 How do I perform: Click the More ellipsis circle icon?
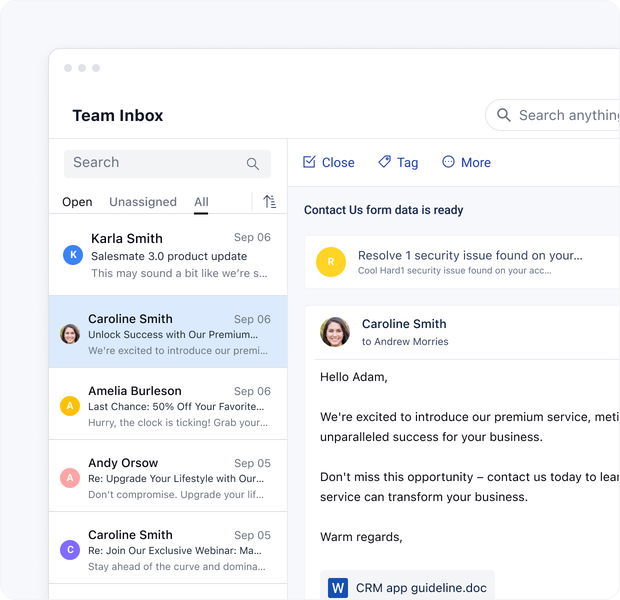pos(448,161)
